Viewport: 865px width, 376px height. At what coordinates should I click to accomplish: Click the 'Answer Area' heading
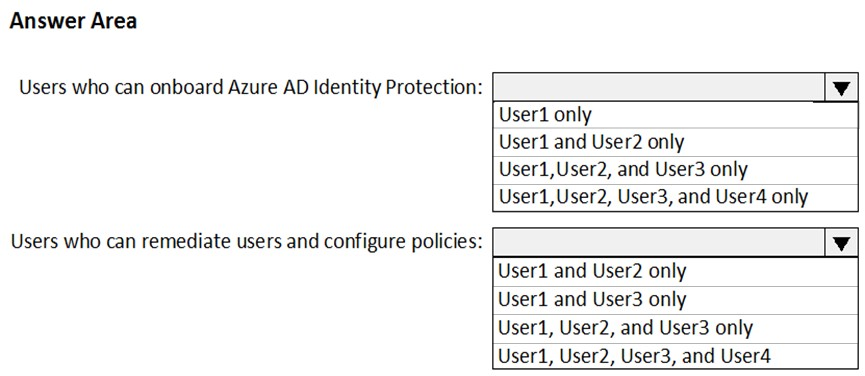pyautogui.click(x=73, y=21)
